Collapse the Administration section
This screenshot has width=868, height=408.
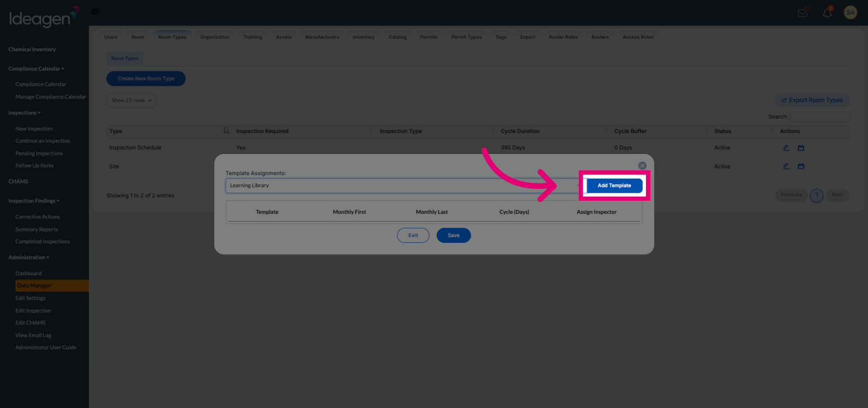tap(29, 257)
